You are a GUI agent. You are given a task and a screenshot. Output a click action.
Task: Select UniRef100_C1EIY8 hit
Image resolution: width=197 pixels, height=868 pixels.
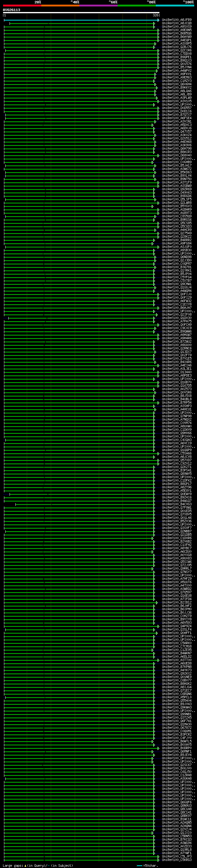[177, 304]
